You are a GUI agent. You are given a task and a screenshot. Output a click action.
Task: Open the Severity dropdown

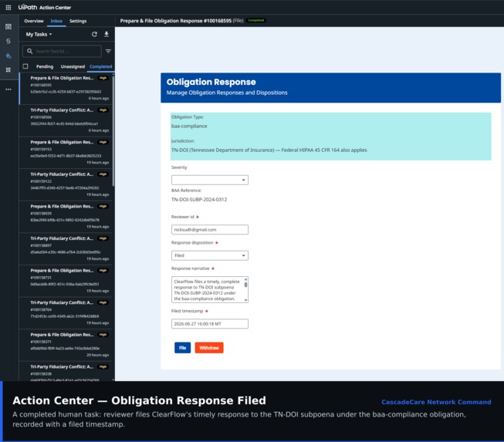point(210,180)
